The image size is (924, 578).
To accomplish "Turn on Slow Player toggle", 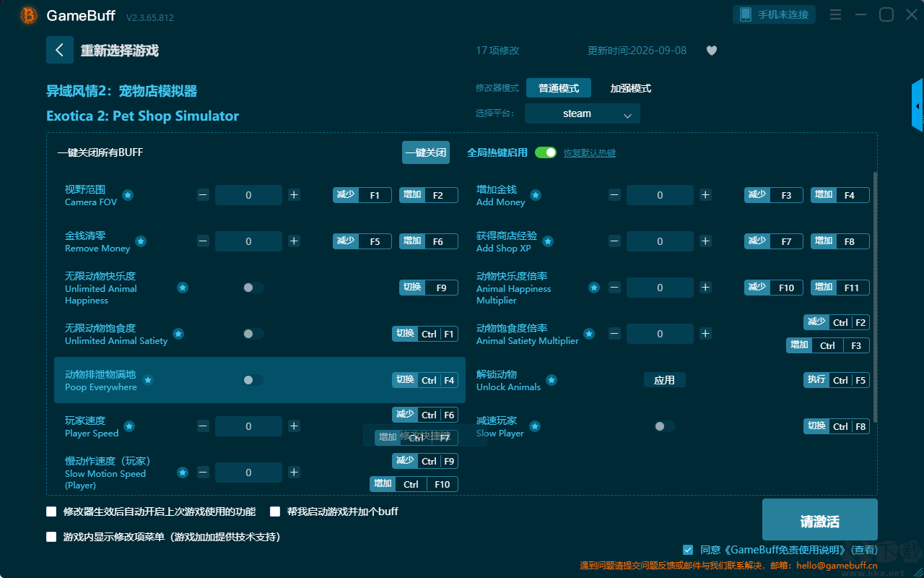I will (665, 426).
